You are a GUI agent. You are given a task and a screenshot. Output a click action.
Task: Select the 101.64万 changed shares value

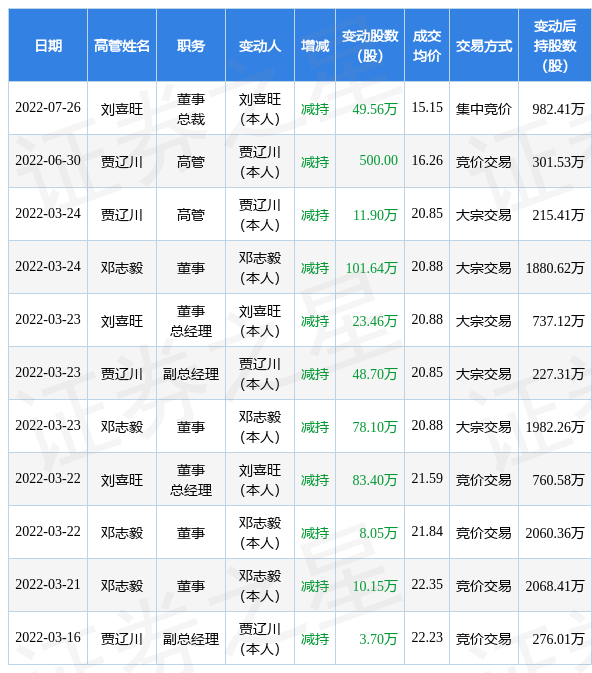click(x=371, y=268)
